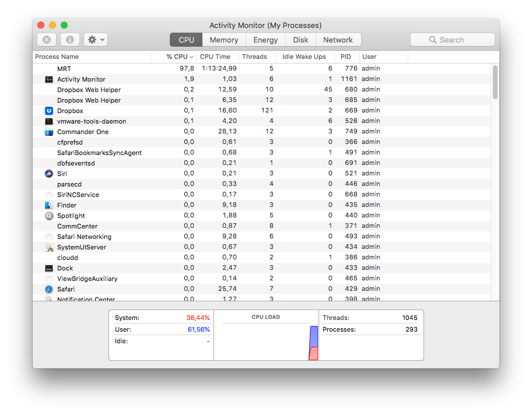Viewport: 532px width, 415px height.
Task: Click CPU time 1:13:24,99
Action: 219,69
